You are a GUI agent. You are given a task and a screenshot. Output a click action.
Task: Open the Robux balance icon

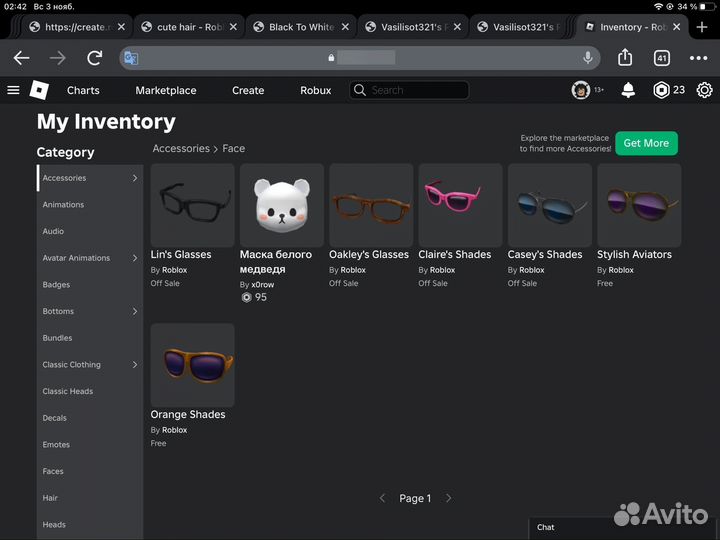661,90
